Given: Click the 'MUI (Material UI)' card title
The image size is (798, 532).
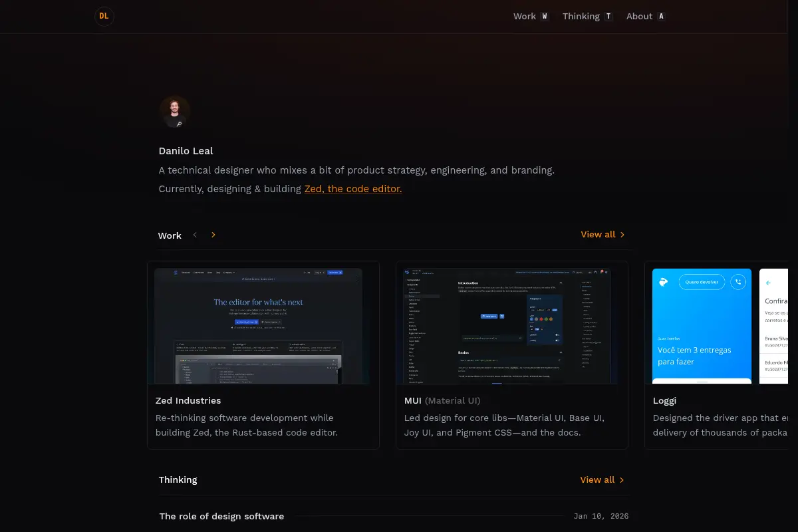Looking at the screenshot, I should pyautogui.click(x=442, y=400).
